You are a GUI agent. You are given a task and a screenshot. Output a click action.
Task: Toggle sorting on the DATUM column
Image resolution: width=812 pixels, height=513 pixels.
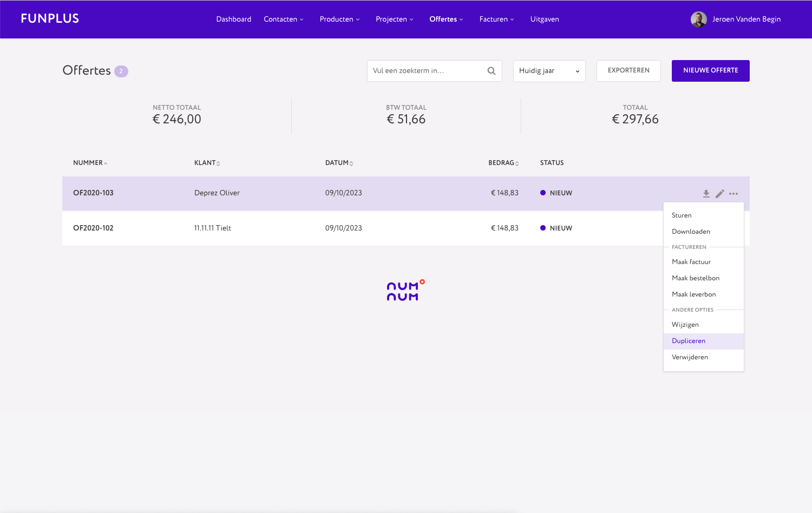click(x=339, y=162)
